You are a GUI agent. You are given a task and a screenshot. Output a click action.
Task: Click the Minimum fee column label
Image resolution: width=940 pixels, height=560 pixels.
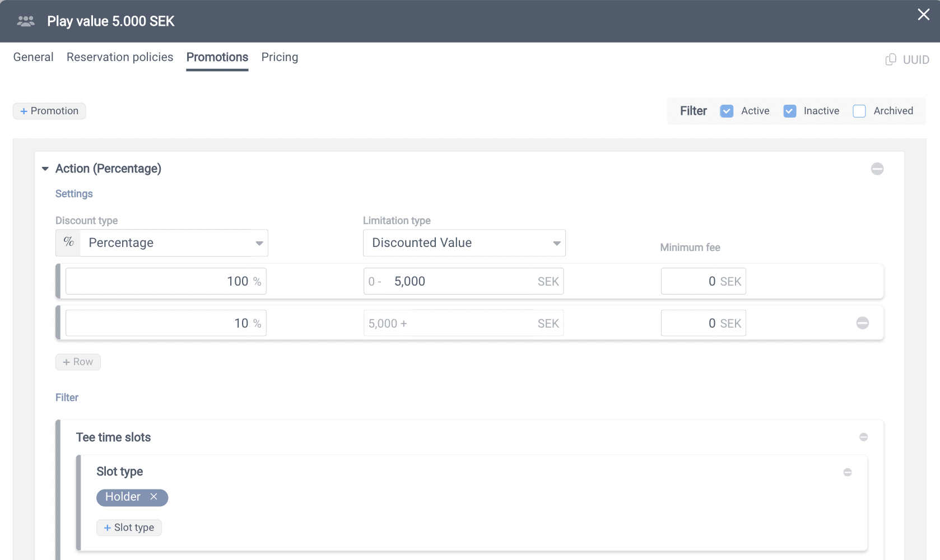pyautogui.click(x=690, y=248)
